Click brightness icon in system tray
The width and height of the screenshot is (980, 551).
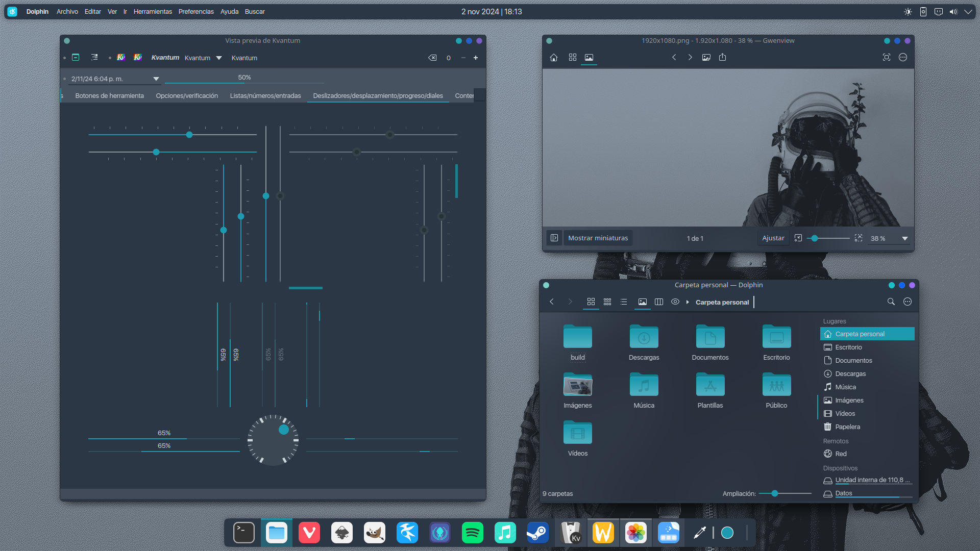point(908,12)
